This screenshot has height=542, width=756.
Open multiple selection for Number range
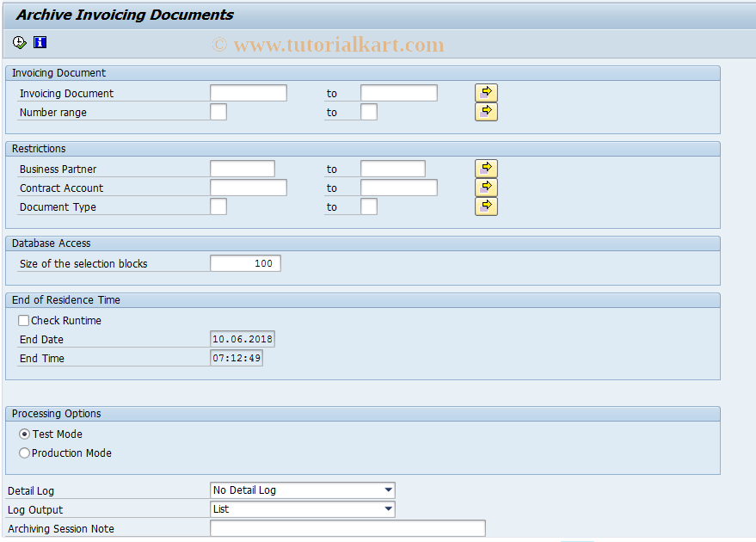coord(486,112)
